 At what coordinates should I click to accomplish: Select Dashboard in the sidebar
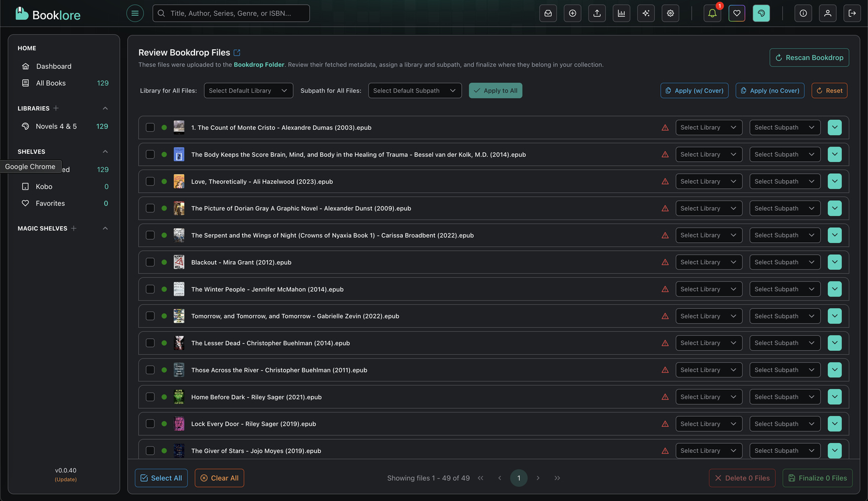54,66
